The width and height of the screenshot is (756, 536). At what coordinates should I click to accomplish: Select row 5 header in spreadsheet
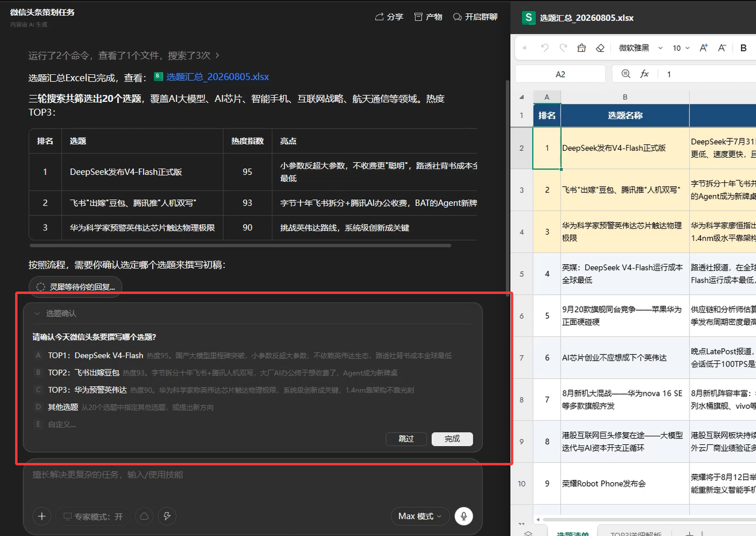(x=522, y=274)
